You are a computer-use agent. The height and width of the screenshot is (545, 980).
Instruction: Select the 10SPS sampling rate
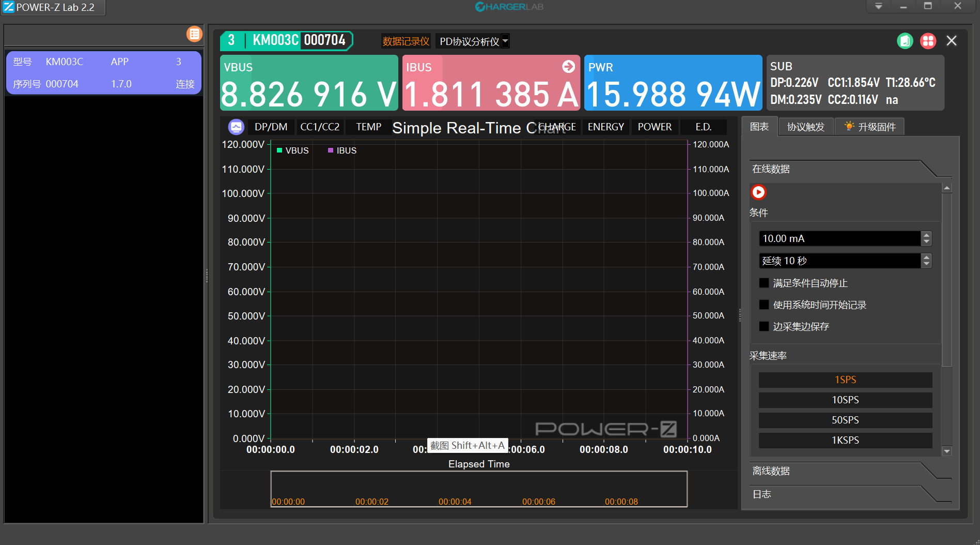tap(845, 400)
